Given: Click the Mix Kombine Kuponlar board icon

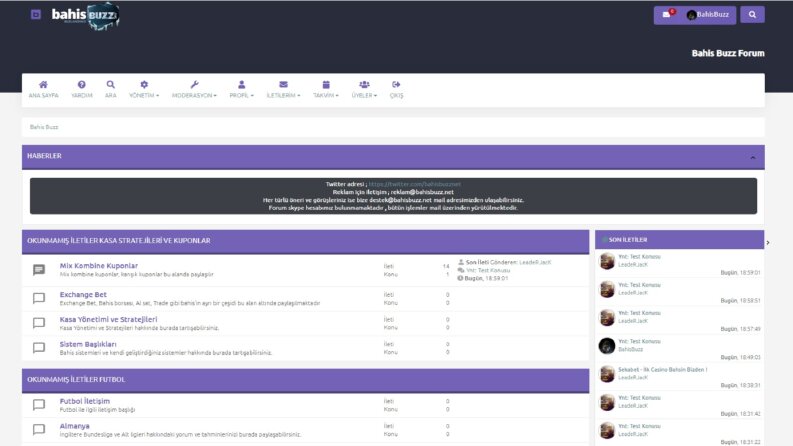Looking at the screenshot, I should pyautogui.click(x=39, y=270).
